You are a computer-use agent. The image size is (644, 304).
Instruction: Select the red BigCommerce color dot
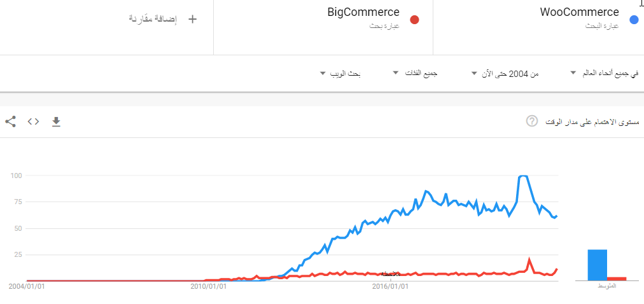[414, 20]
